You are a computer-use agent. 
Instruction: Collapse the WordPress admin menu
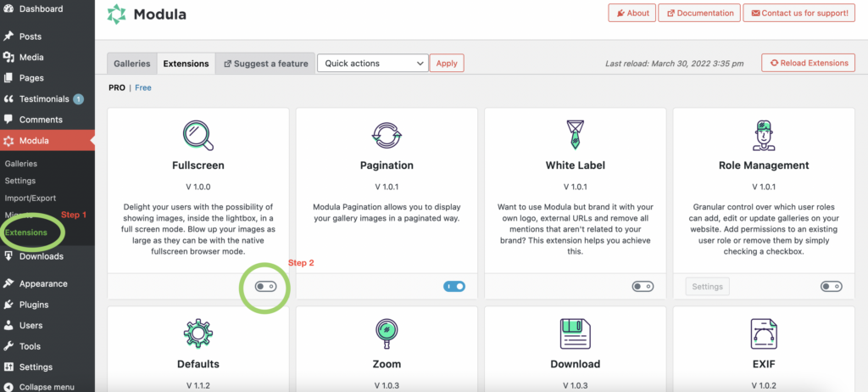click(x=47, y=386)
